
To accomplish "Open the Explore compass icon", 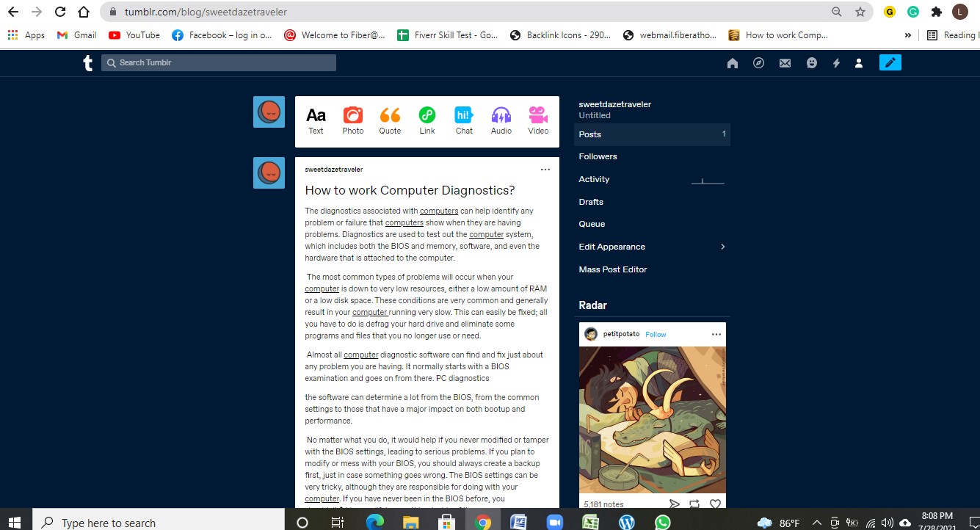I will (x=758, y=63).
